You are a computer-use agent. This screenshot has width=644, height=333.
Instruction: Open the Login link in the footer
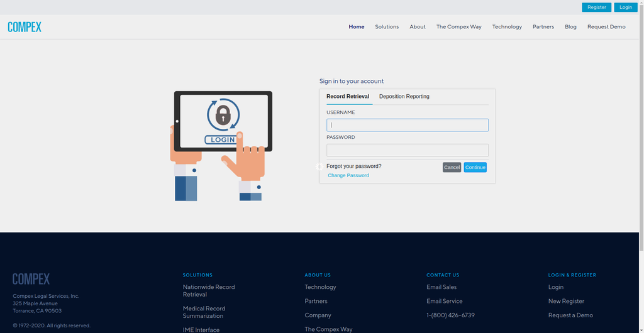tap(556, 287)
